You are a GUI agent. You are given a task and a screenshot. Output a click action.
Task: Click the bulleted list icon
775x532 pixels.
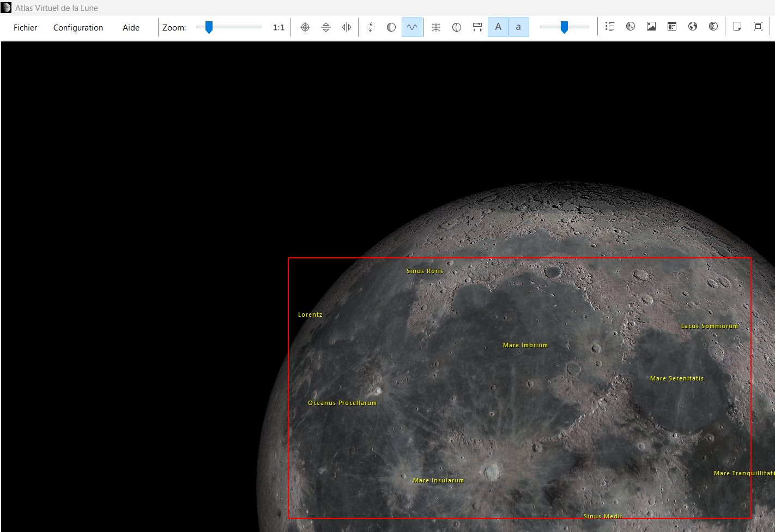[x=610, y=27]
